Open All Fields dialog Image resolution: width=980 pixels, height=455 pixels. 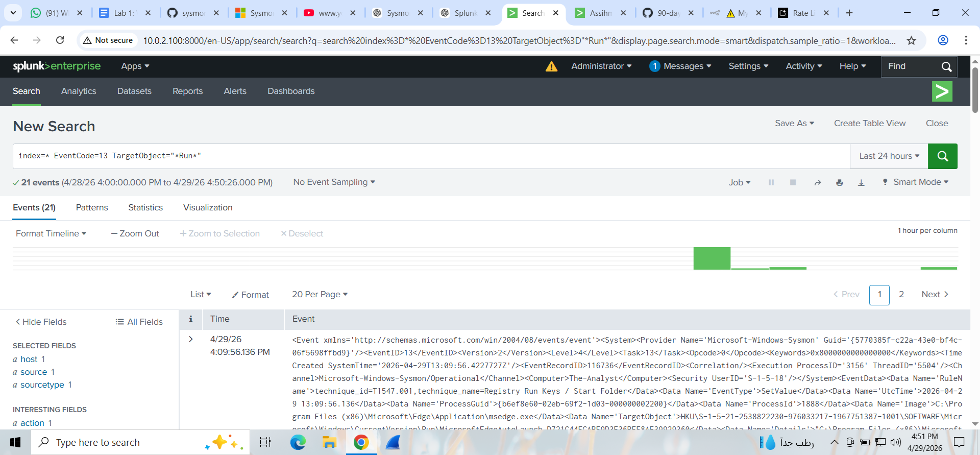(x=139, y=322)
